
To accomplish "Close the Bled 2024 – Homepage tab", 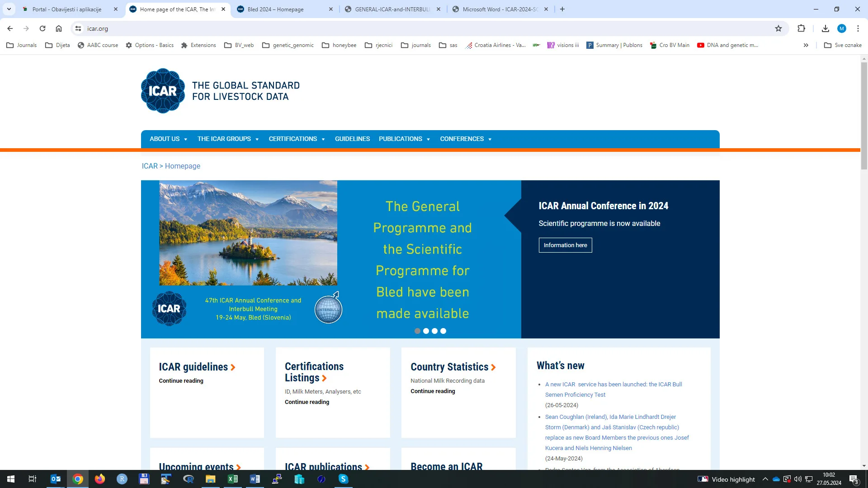I will point(330,9).
